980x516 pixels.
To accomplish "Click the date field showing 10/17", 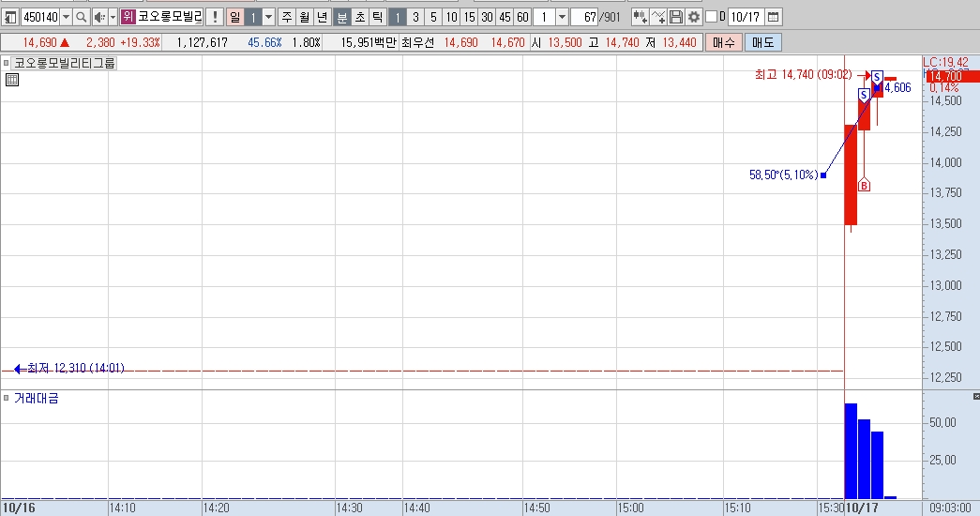I will coord(746,17).
